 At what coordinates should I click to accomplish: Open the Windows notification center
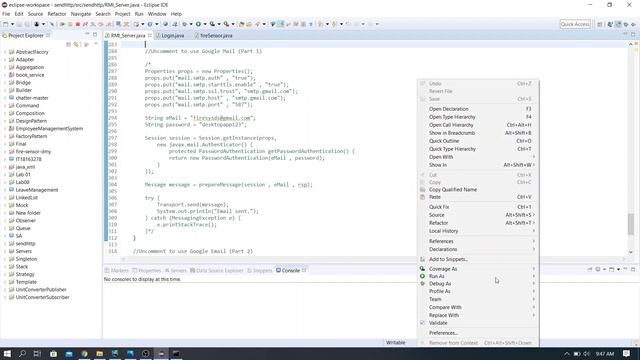click(627, 353)
